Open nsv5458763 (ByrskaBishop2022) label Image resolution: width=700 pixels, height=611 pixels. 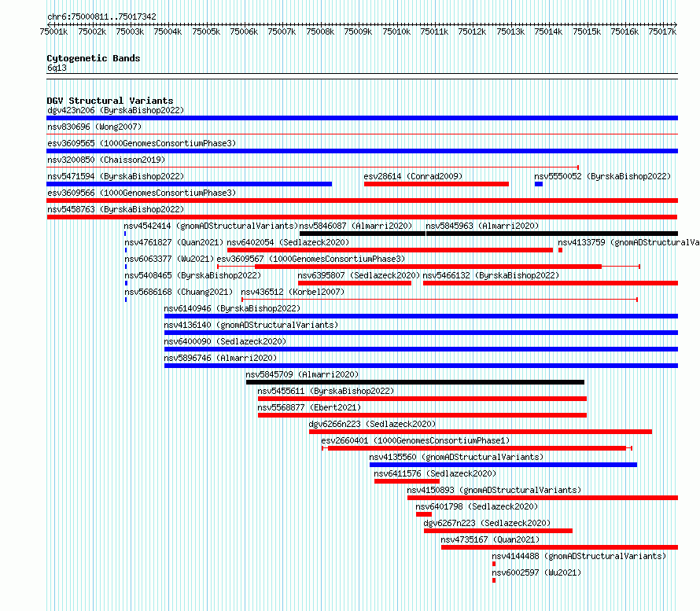[116, 209]
